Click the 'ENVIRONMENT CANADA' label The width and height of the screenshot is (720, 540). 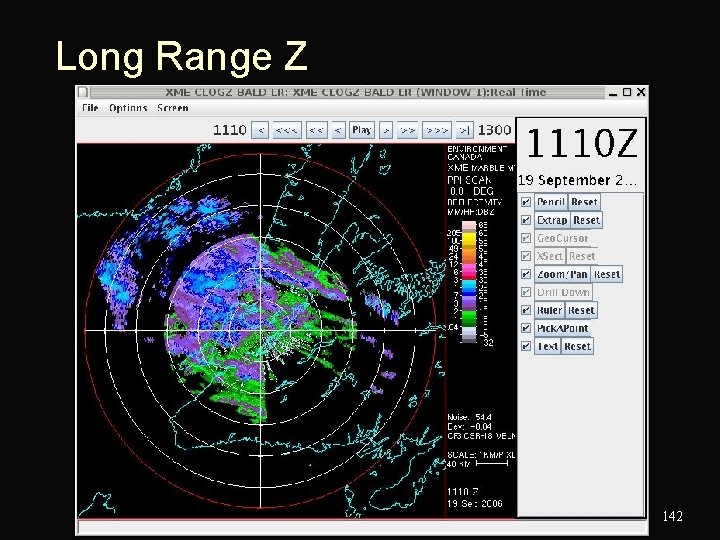click(x=477, y=153)
